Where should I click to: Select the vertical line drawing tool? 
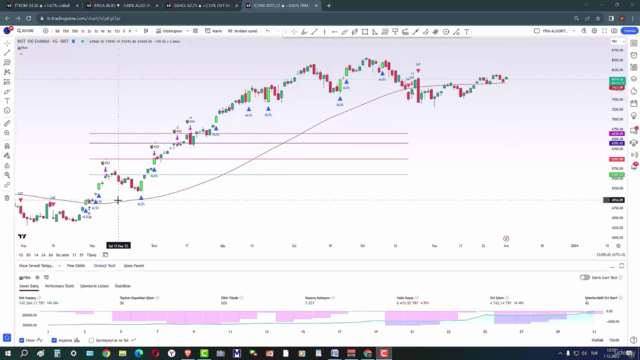coord(324,32)
